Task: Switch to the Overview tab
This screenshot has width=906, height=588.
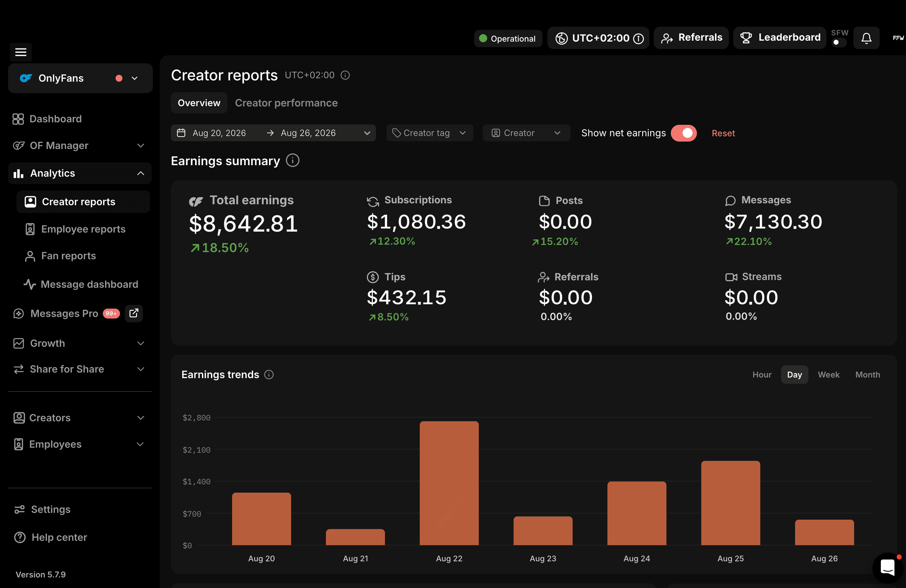Action: click(199, 103)
